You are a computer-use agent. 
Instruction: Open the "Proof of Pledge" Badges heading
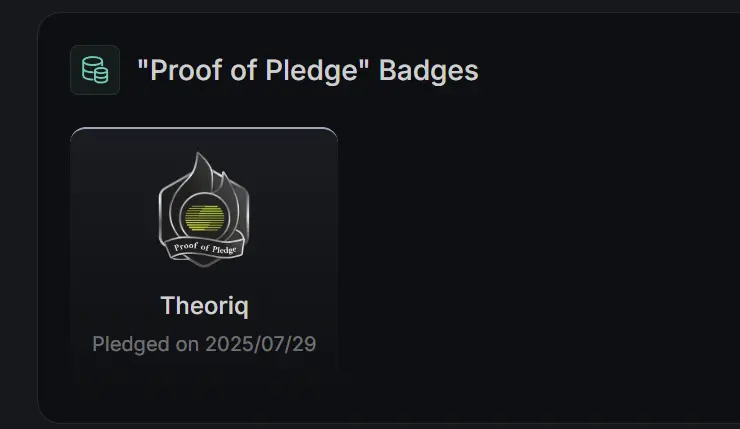(x=308, y=70)
